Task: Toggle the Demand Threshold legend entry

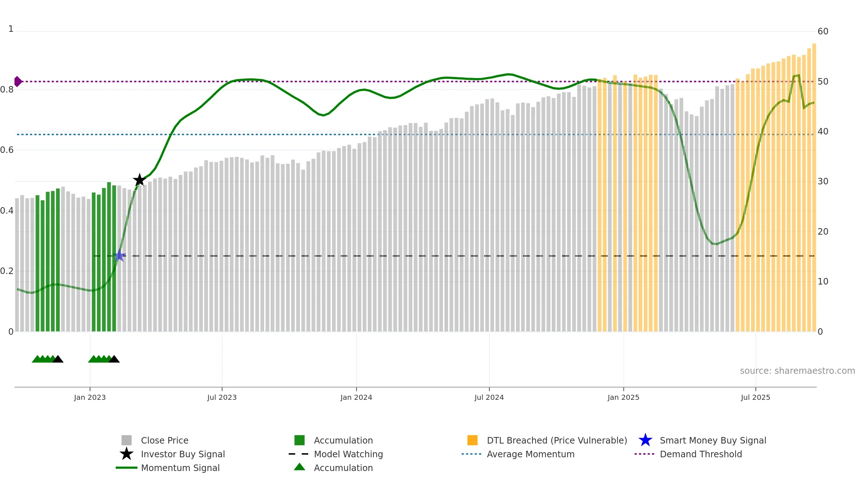Action: pyautogui.click(x=688, y=454)
